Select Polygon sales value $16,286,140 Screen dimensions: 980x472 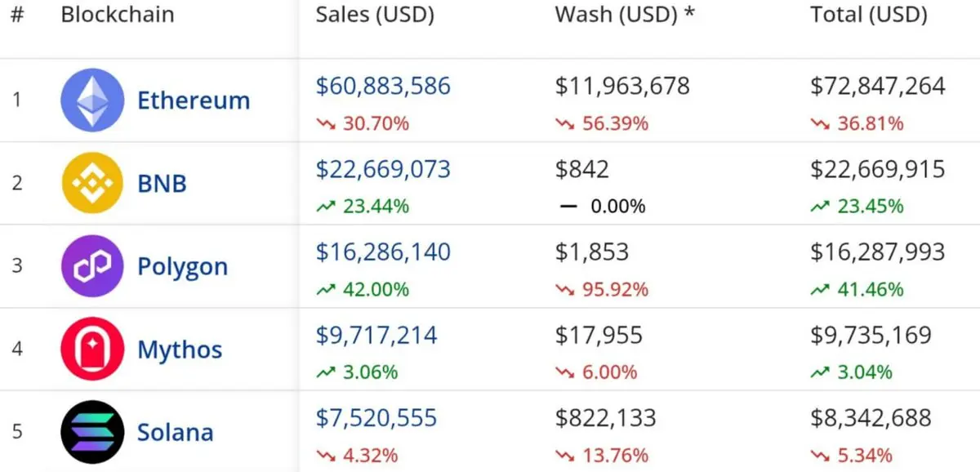pyautogui.click(x=383, y=252)
